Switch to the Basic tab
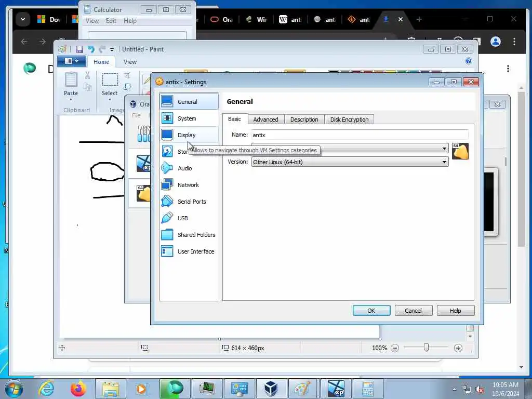 (x=234, y=119)
